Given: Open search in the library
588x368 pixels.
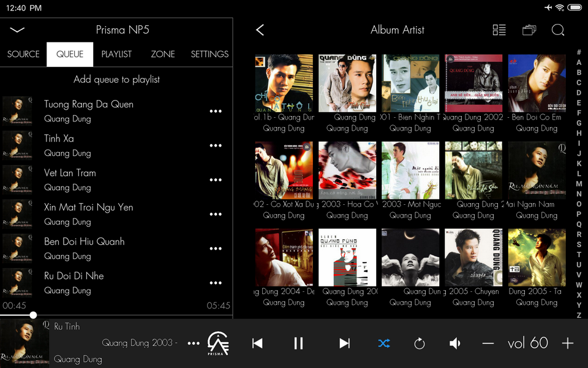Looking at the screenshot, I should click(x=558, y=30).
